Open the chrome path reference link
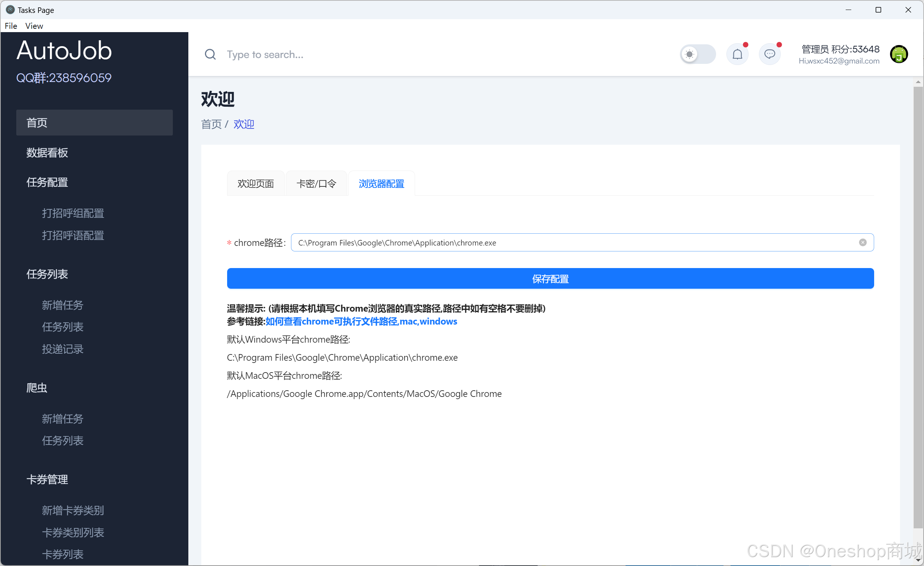 [361, 322]
